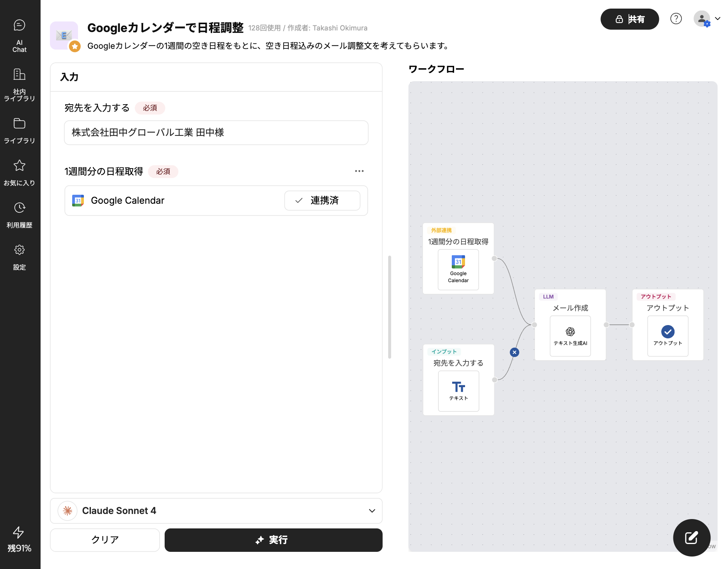Open 設定 settings in sidebar
The height and width of the screenshot is (569, 728).
point(20,257)
